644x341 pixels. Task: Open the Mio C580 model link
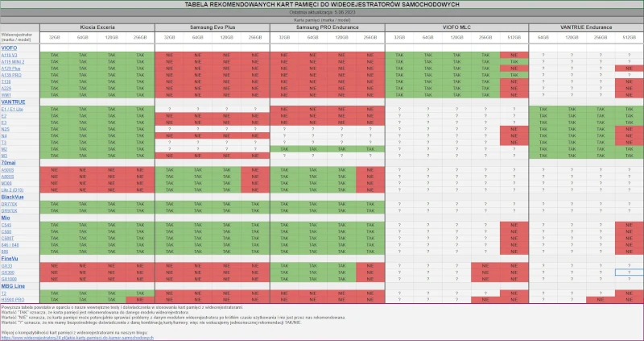tap(6, 231)
